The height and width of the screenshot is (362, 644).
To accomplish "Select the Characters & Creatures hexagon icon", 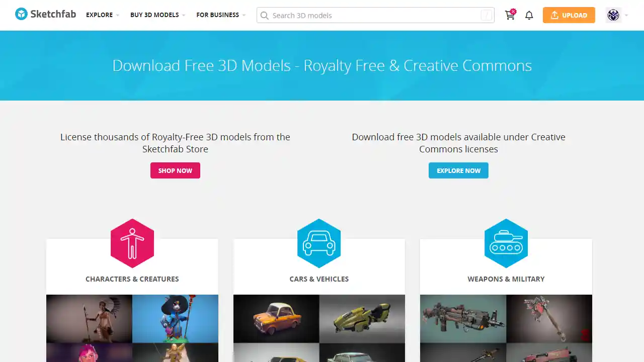I will coord(132,243).
